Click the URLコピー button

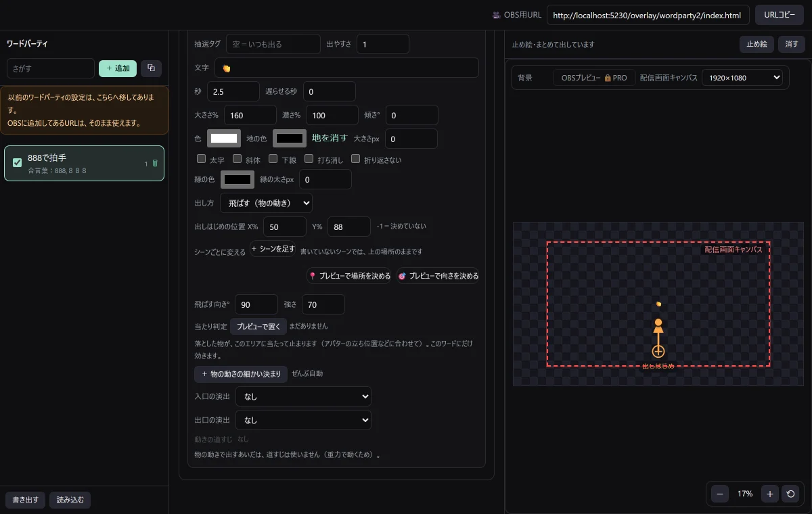click(x=780, y=15)
